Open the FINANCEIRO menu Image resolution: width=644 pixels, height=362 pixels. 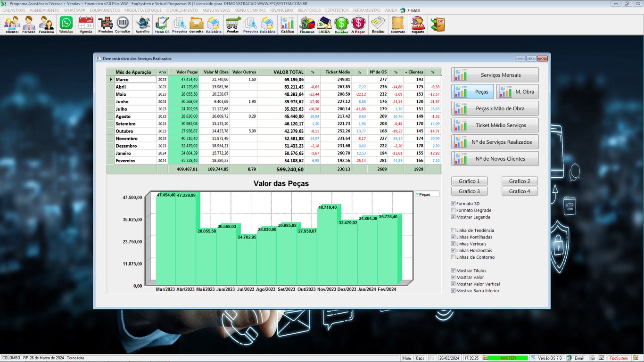click(x=281, y=10)
